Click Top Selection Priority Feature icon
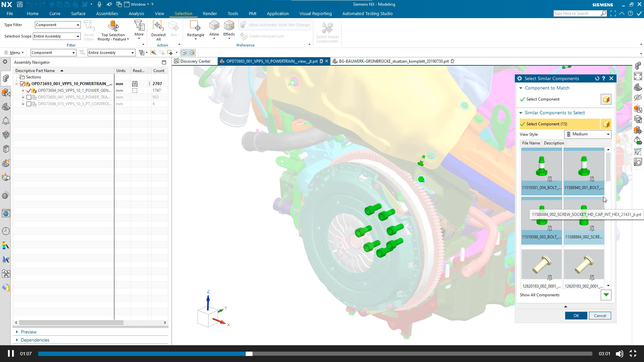The height and width of the screenshot is (362, 644). (x=113, y=26)
